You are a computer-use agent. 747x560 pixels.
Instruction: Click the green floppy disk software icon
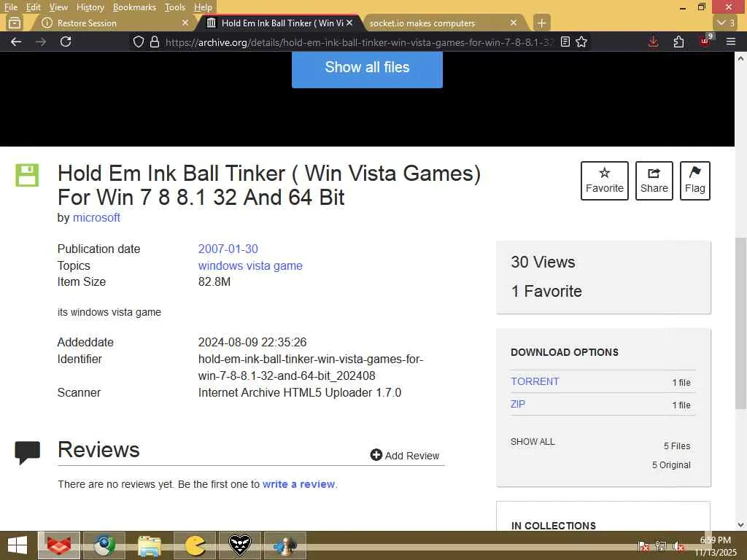point(27,175)
